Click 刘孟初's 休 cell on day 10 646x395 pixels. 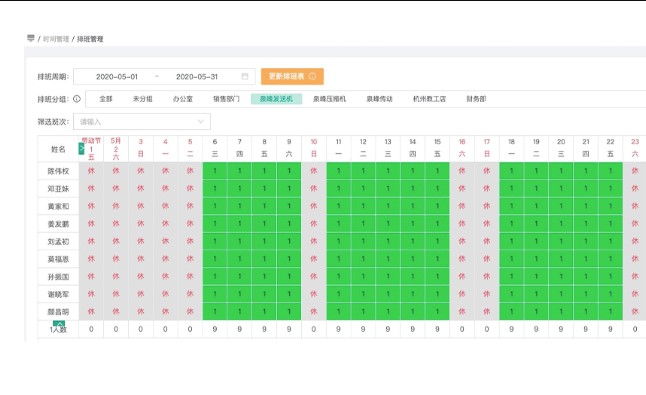(x=314, y=241)
